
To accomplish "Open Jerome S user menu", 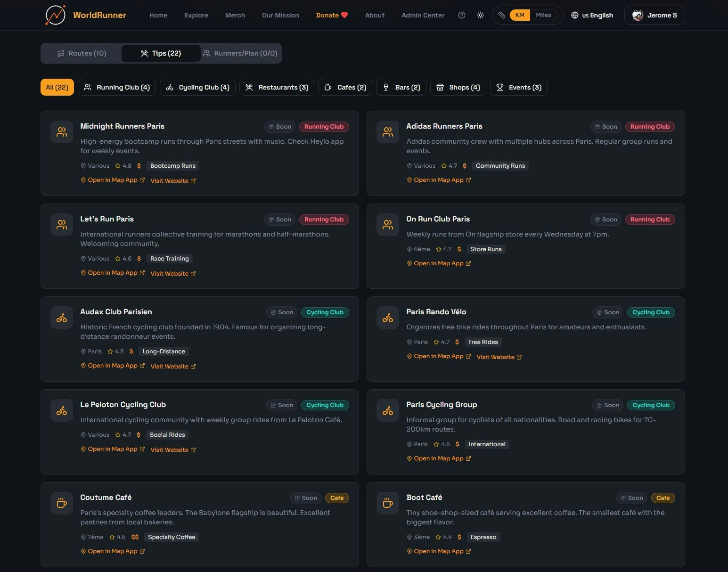I will (x=654, y=15).
